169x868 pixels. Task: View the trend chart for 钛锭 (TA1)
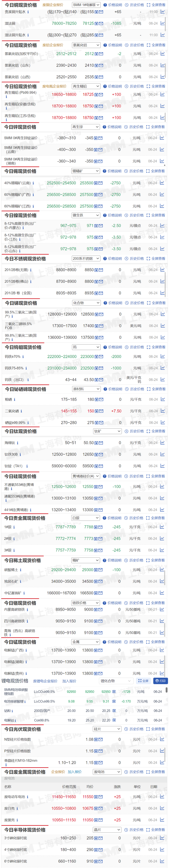coord(163,466)
